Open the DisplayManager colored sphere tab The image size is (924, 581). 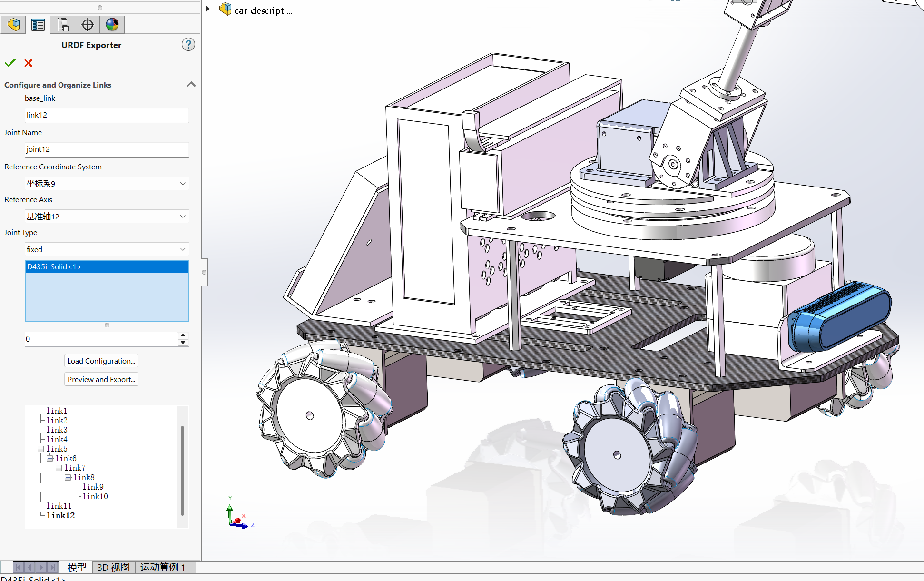(x=112, y=24)
